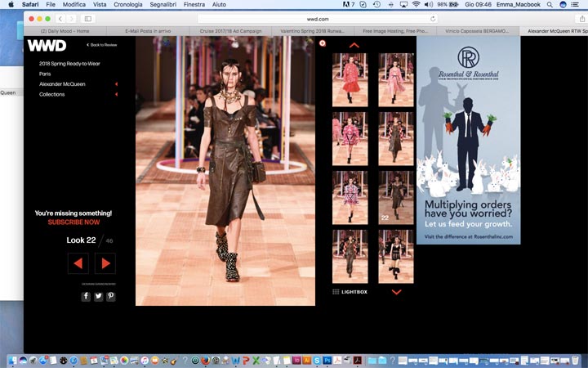Follow the Back to Review link
Screen dimensions: 588x368
(x=102, y=45)
